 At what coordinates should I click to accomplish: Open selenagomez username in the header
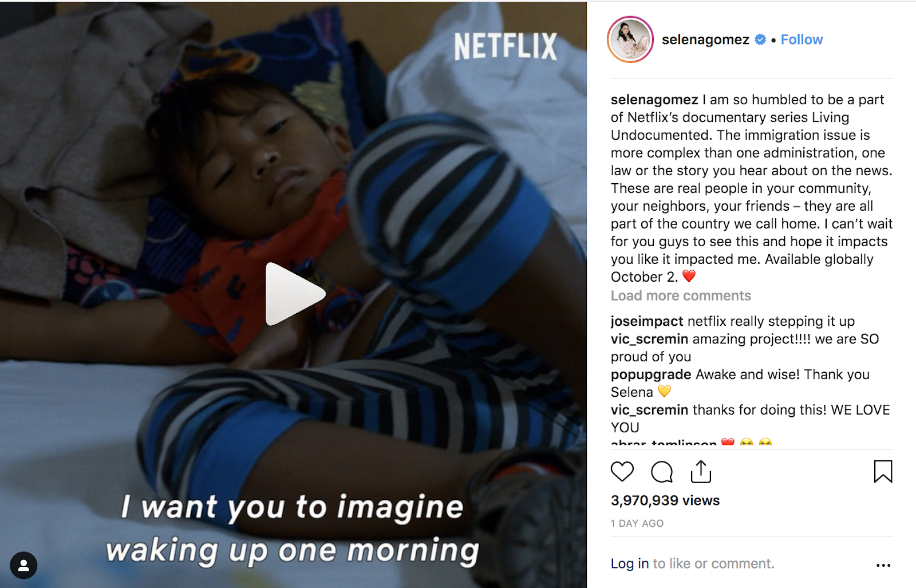click(x=705, y=40)
